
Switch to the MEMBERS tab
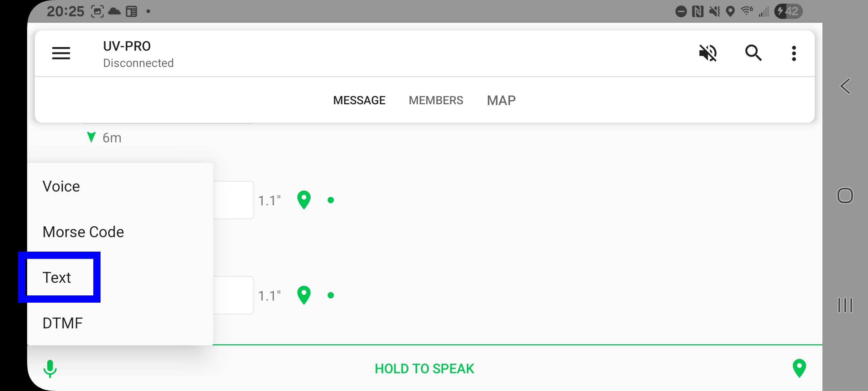pyautogui.click(x=436, y=100)
